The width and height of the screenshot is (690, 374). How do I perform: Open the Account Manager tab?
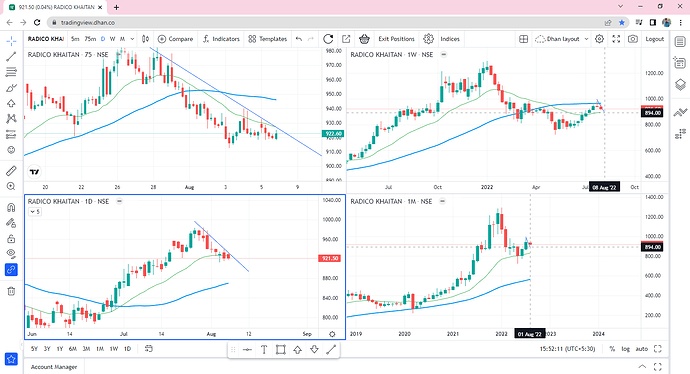click(54, 367)
